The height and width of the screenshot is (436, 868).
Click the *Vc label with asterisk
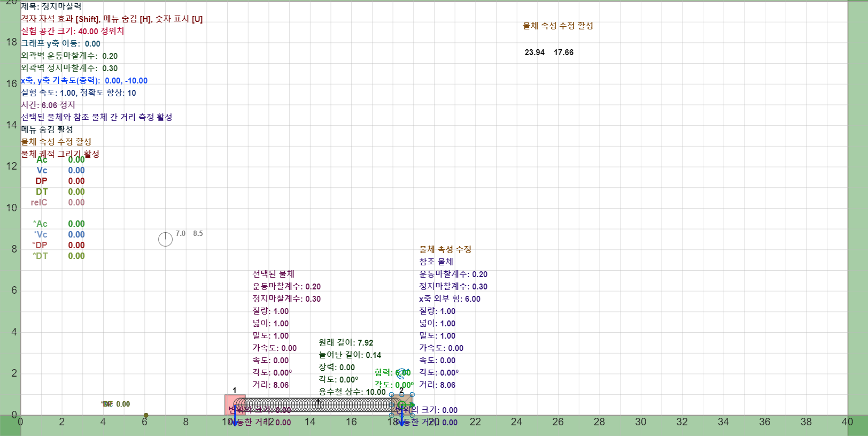[x=41, y=234]
